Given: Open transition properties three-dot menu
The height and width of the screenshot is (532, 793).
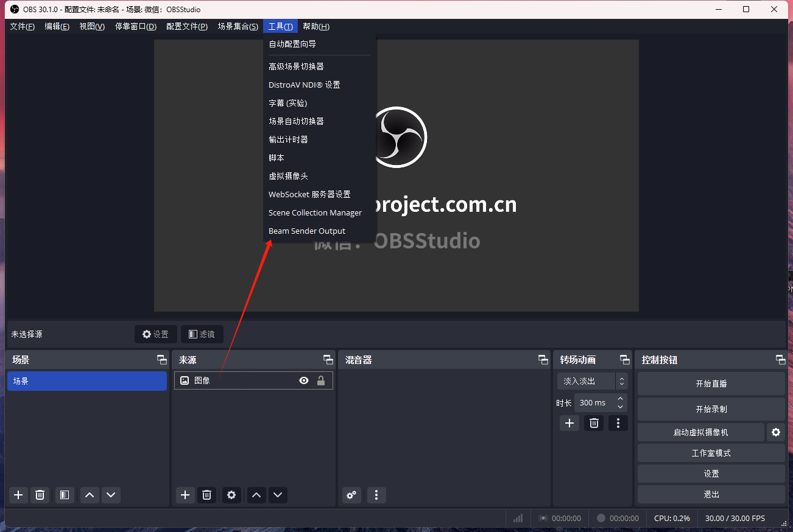Looking at the screenshot, I should [618, 423].
